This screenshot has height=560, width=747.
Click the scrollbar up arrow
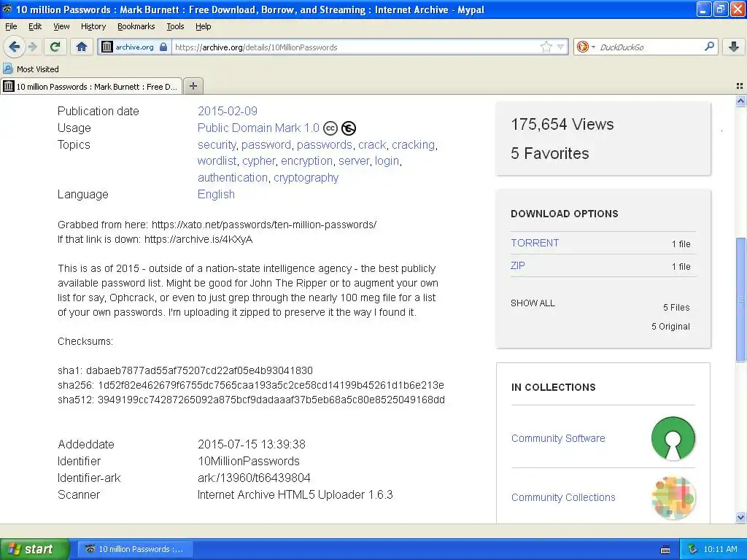pyautogui.click(x=740, y=101)
